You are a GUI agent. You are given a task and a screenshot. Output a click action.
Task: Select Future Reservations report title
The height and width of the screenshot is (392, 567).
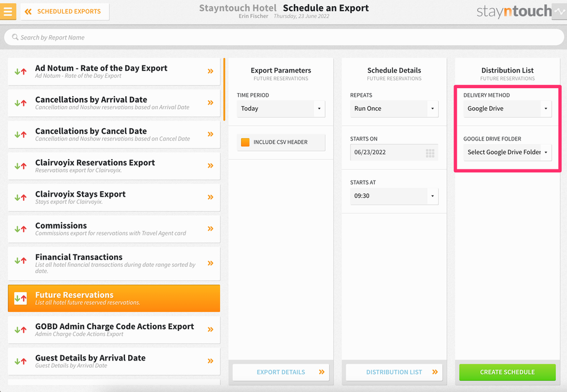click(74, 295)
